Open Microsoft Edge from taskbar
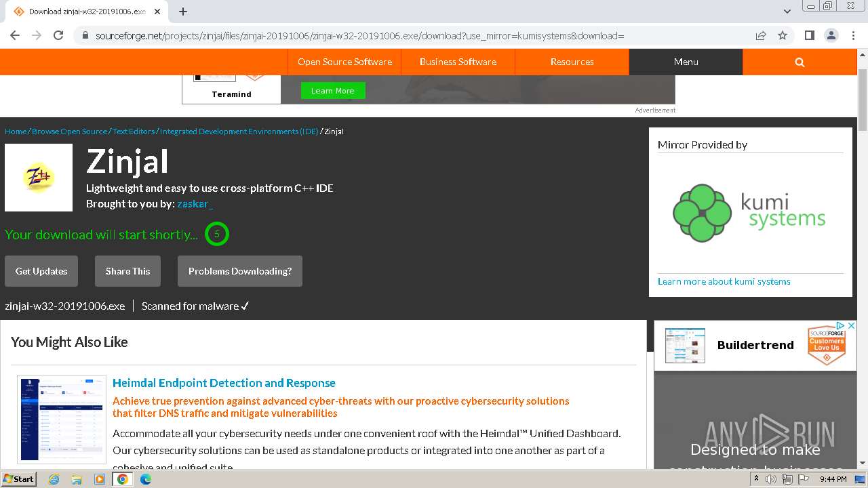Image resolution: width=868 pixels, height=488 pixels. pos(146,479)
